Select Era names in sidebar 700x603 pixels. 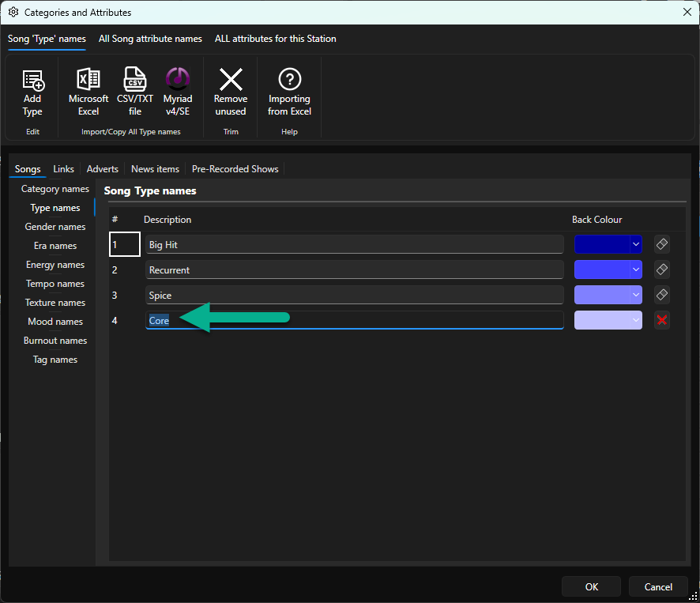click(x=55, y=246)
